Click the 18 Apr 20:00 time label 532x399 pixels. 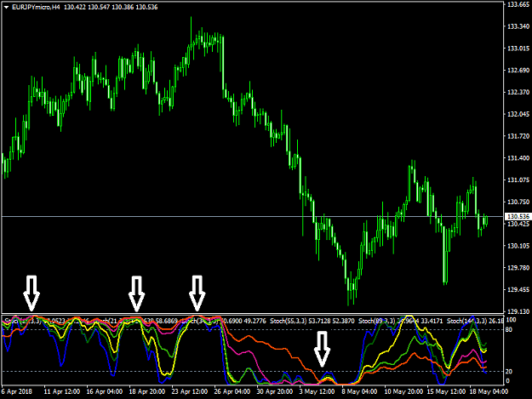[x=147, y=391]
